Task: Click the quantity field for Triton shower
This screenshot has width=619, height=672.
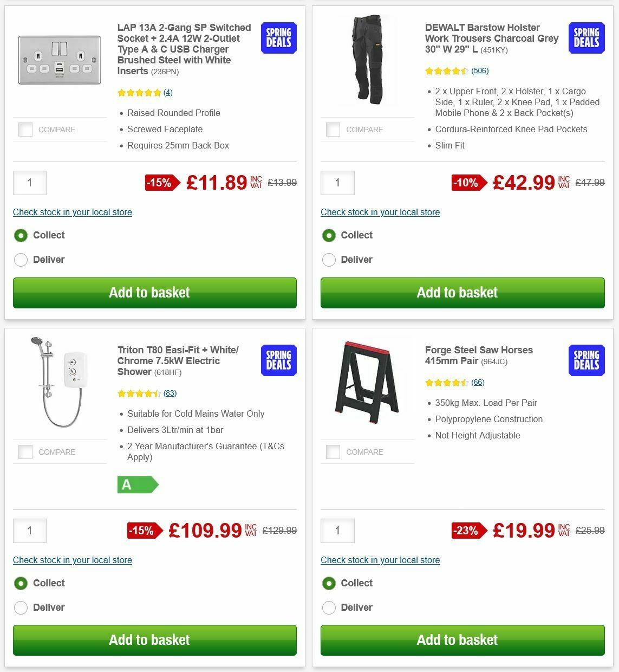Action: [29, 531]
